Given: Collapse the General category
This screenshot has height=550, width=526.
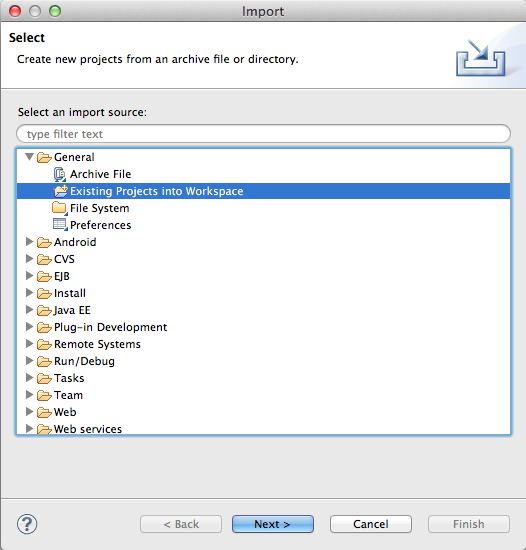Looking at the screenshot, I should point(29,156).
